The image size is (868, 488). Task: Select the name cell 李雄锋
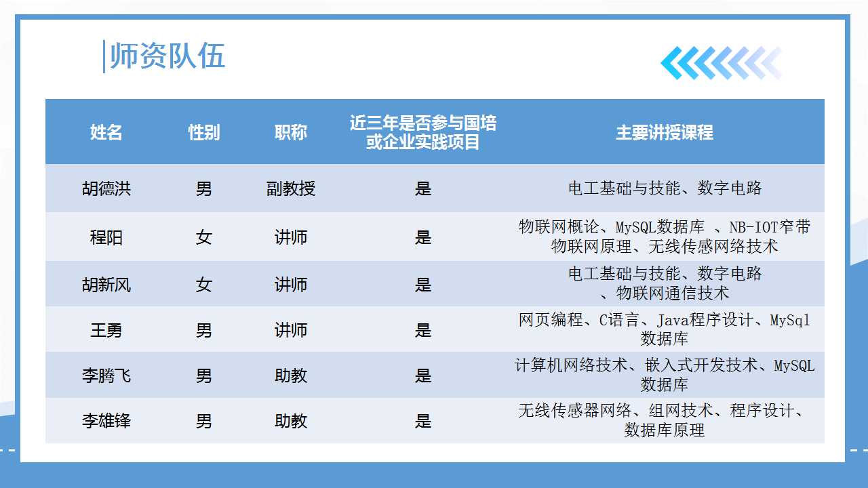click(106, 421)
